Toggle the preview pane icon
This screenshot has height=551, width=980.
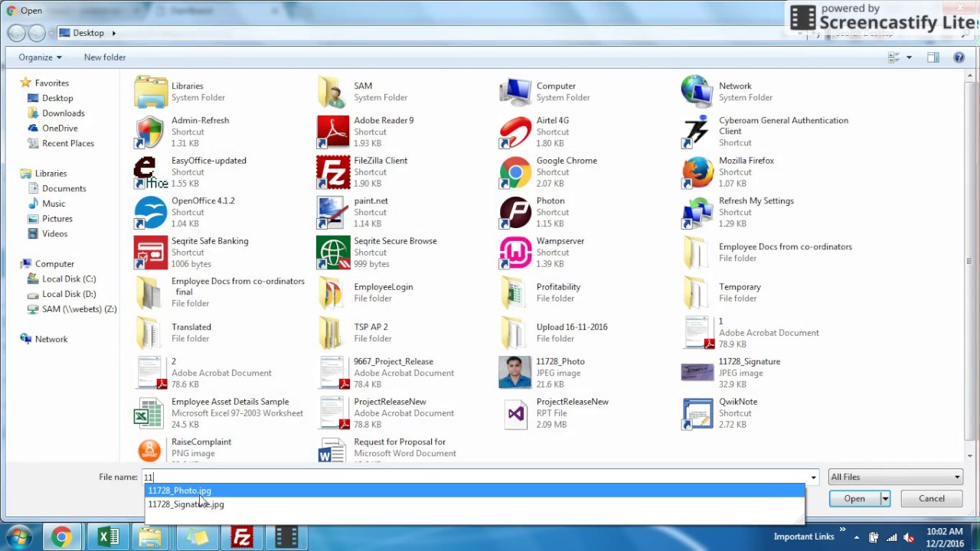pyautogui.click(x=933, y=57)
